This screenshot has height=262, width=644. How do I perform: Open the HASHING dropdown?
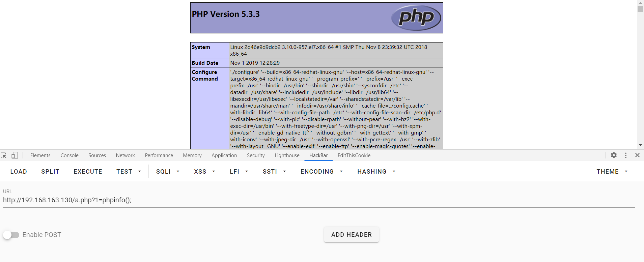click(x=376, y=171)
